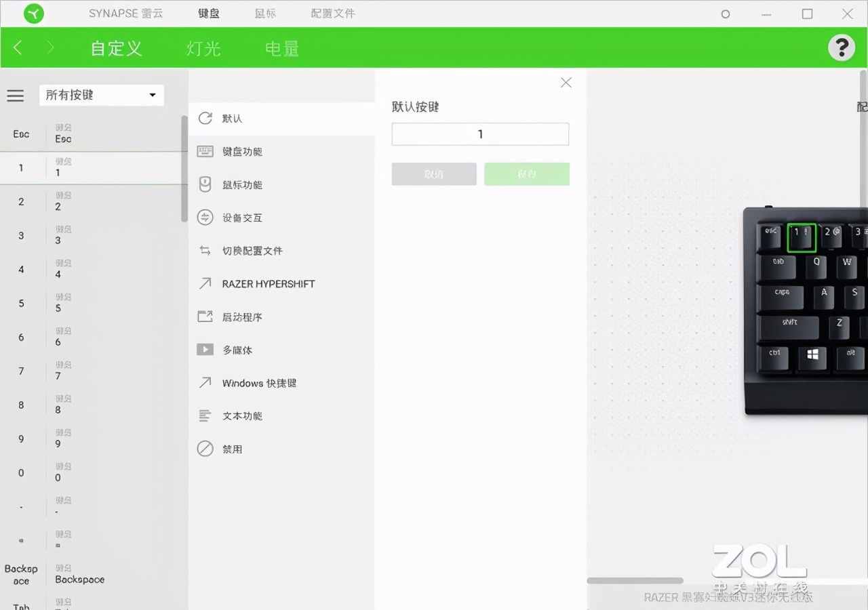This screenshot has height=610, width=868.
Task: Open the SYNAPSE 雷云 tab
Action: point(126,14)
